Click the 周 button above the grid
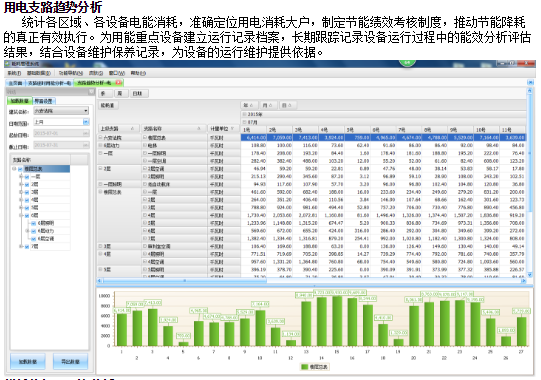This screenshot has height=380, width=541. coord(120,94)
